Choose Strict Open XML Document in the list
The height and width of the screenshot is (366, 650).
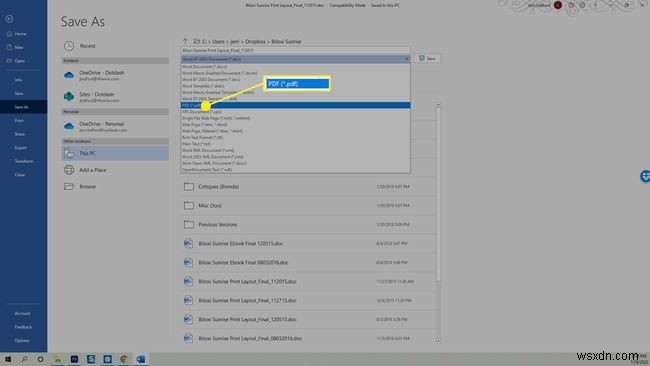296,163
